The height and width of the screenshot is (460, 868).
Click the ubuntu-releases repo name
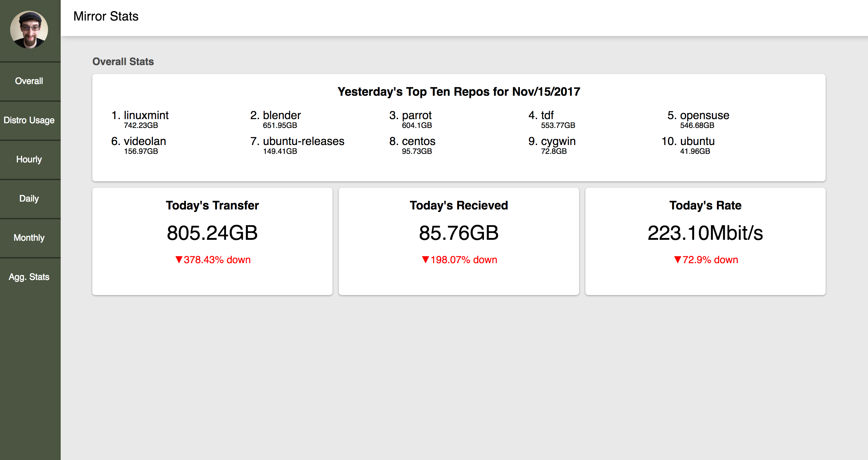(x=303, y=141)
